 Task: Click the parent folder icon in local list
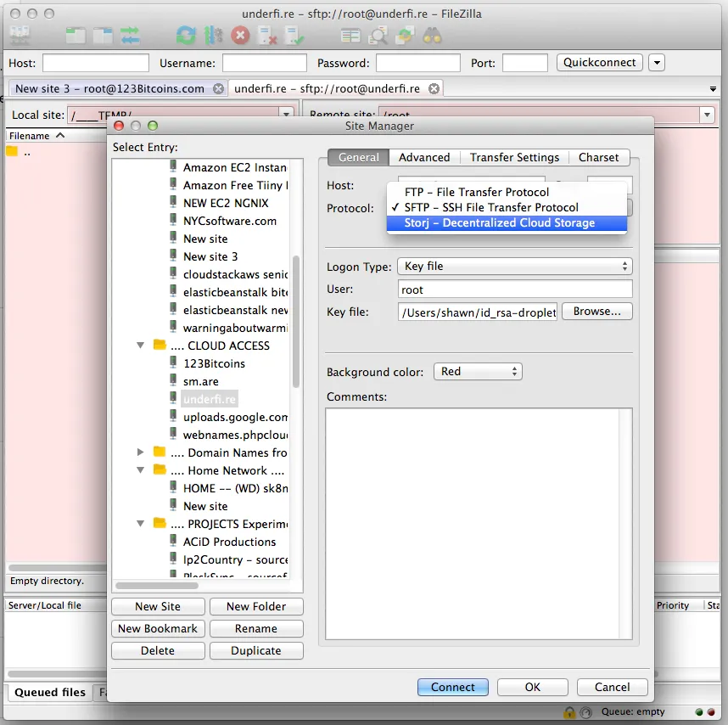[x=12, y=151]
